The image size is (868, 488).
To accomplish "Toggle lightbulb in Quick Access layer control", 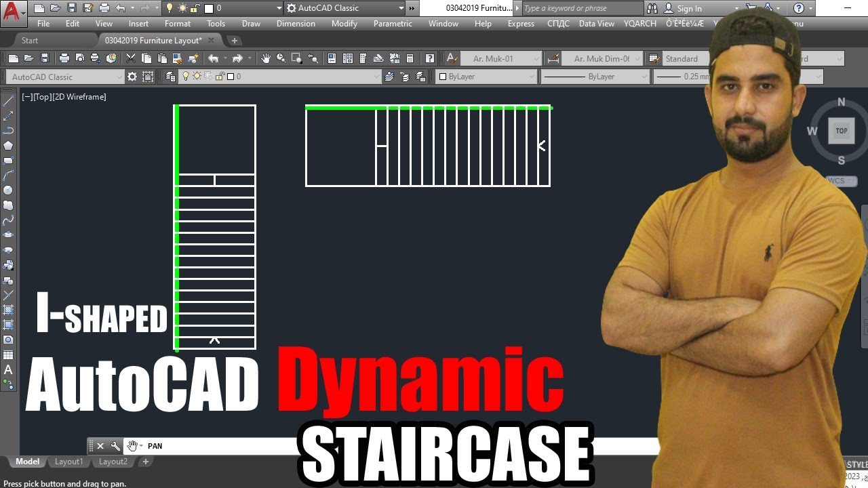I will pos(169,8).
